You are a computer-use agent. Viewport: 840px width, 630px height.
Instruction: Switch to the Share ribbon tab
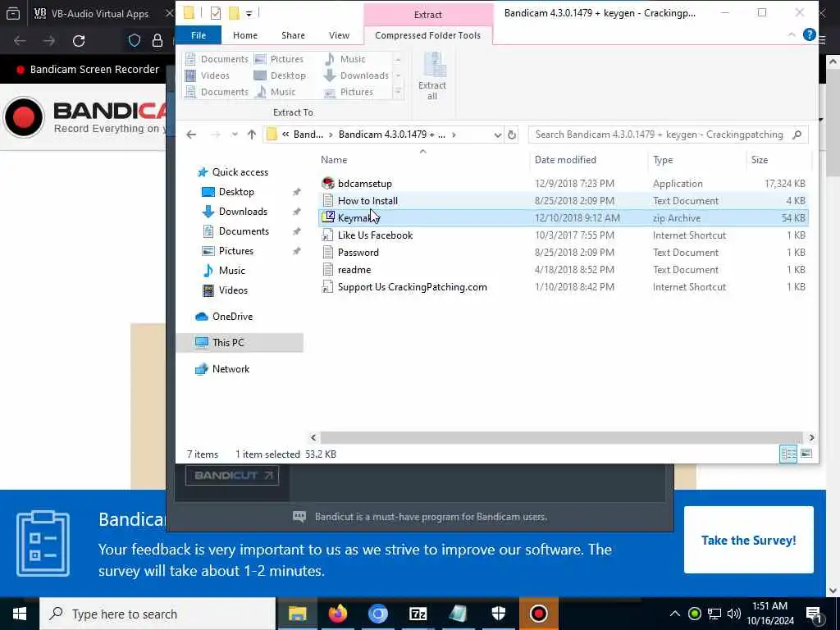click(x=293, y=35)
